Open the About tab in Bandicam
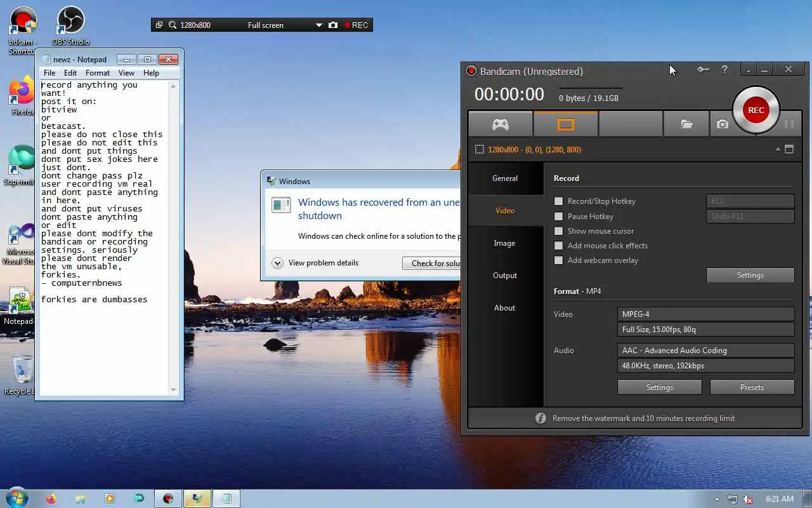The image size is (812, 508). (505, 308)
